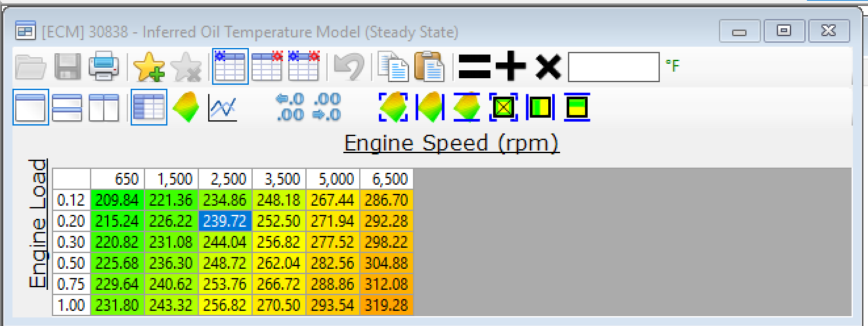Click the third surface icon with horizontal bars

[x=467, y=107]
